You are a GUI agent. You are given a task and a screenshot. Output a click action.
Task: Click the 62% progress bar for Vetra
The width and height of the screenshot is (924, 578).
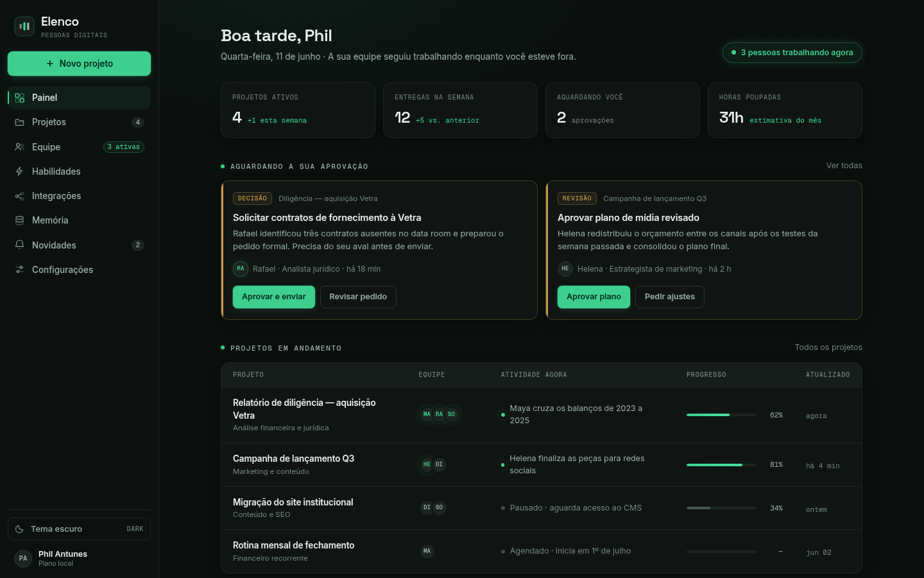click(x=721, y=415)
